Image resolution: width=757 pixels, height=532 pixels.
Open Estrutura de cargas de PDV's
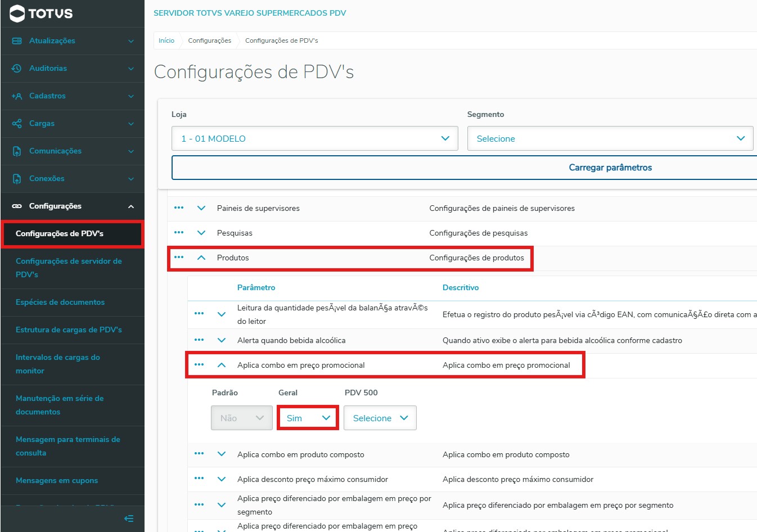(73, 330)
